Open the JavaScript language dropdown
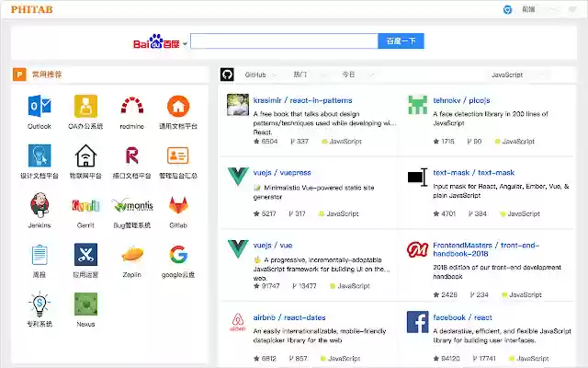Image resolution: width=588 pixels, height=368 pixels. [x=518, y=75]
